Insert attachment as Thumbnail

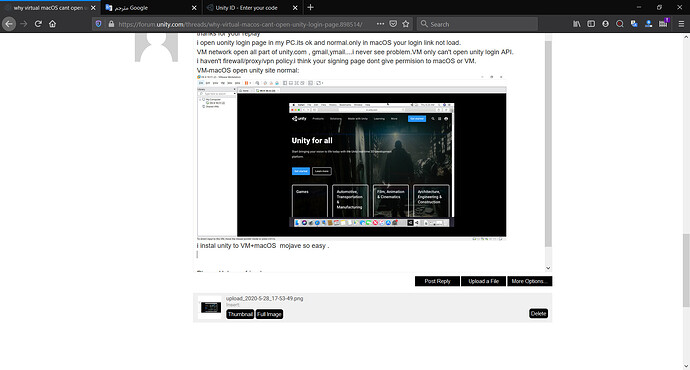240,314
